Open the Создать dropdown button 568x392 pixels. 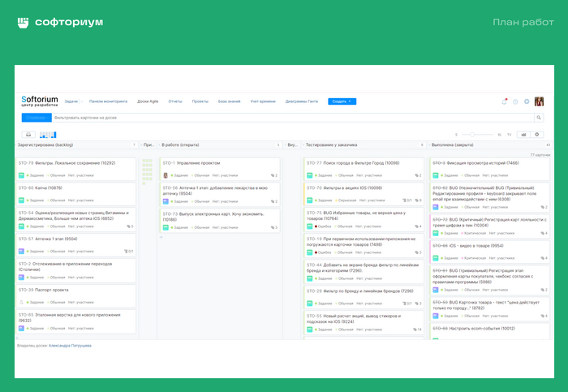pyautogui.click(x=342, y=101)
